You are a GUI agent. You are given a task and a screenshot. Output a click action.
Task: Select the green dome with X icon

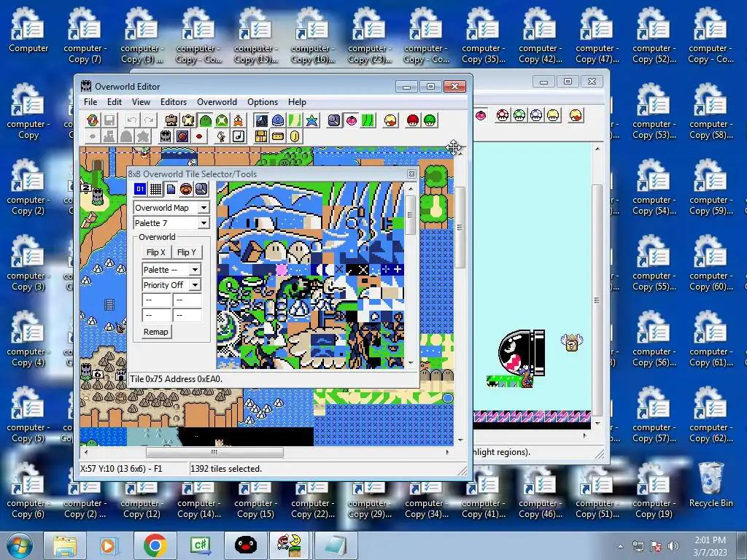coord(222,120)
